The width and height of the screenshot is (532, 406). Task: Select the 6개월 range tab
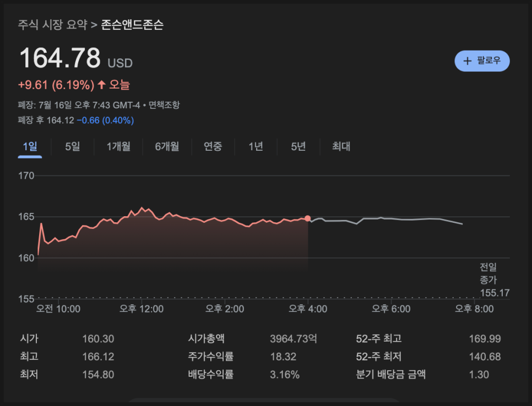167,146
